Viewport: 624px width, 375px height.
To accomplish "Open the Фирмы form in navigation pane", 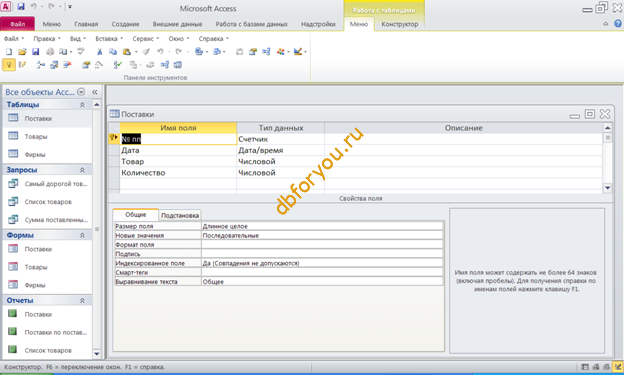I will click(35, 285).
